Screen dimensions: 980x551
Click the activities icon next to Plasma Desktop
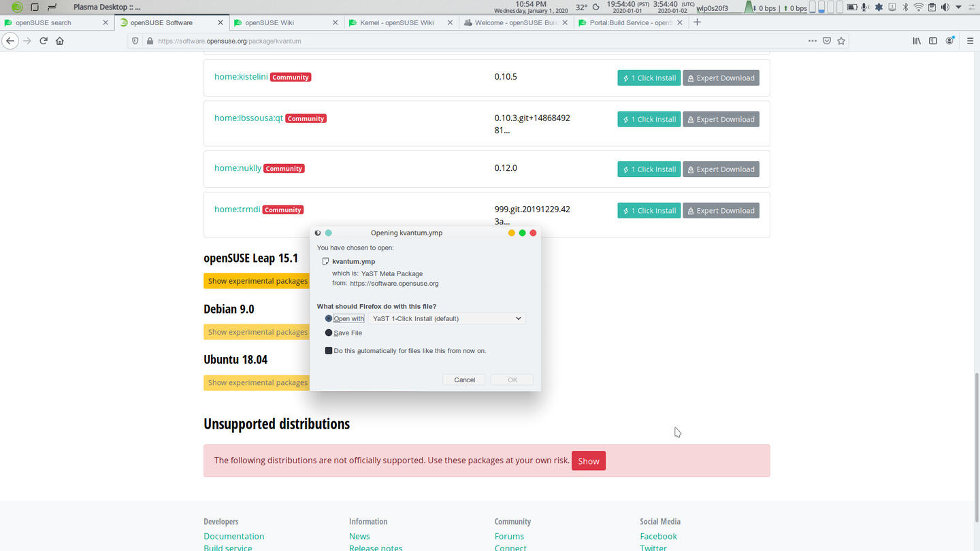pos(52,7)
